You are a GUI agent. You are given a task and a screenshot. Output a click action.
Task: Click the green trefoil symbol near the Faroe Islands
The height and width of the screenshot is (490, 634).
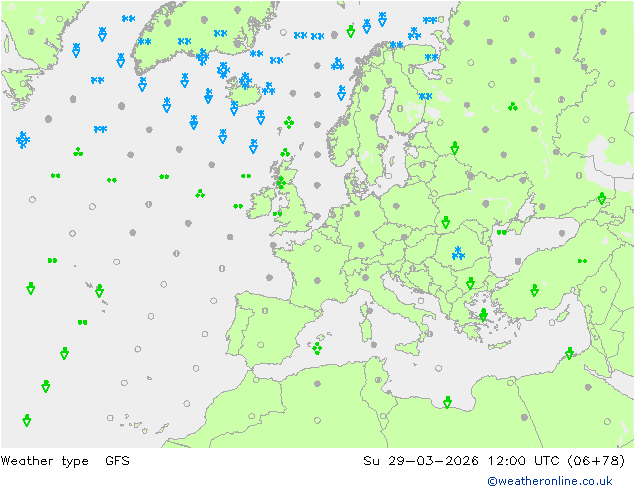[289, 122]
